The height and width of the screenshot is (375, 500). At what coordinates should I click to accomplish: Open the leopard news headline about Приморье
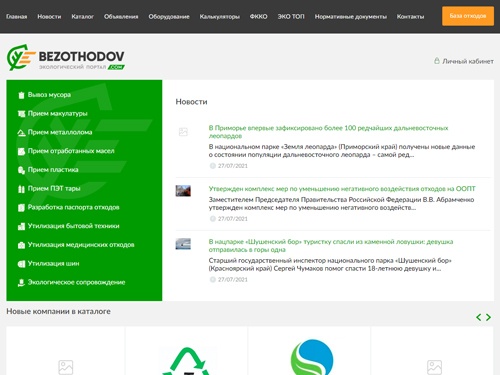pyautogui.click(x=328, y=132)
